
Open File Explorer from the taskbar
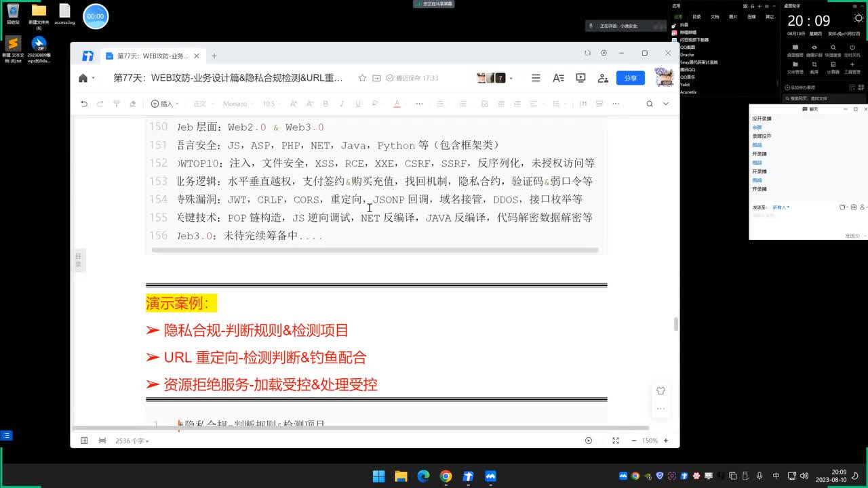(x=401, y=476)
